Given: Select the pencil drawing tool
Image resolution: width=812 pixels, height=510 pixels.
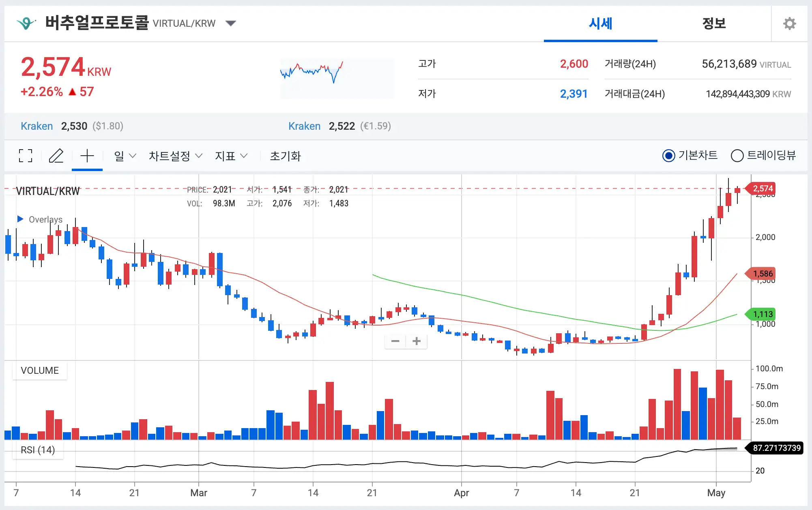Looking at the screenshot, I should pos(56,156).
